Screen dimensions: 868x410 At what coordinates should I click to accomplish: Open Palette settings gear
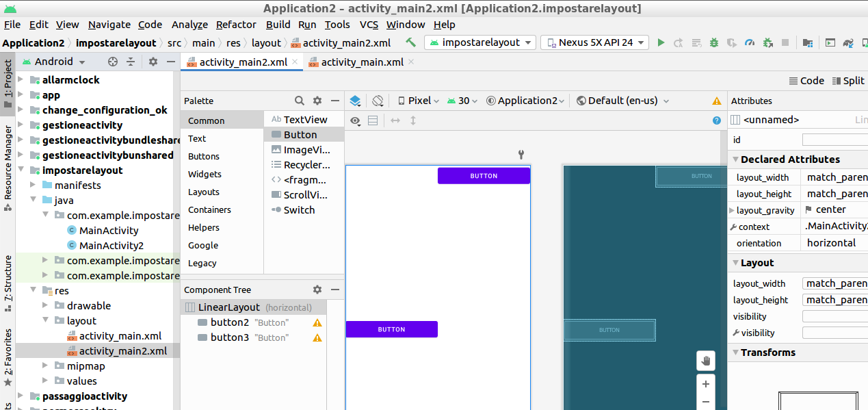click(317, 101)
